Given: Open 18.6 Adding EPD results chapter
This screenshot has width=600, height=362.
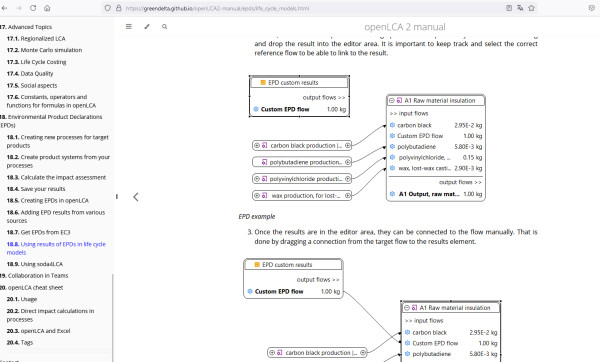Looking at the screenshot, I should click(56, 216).
